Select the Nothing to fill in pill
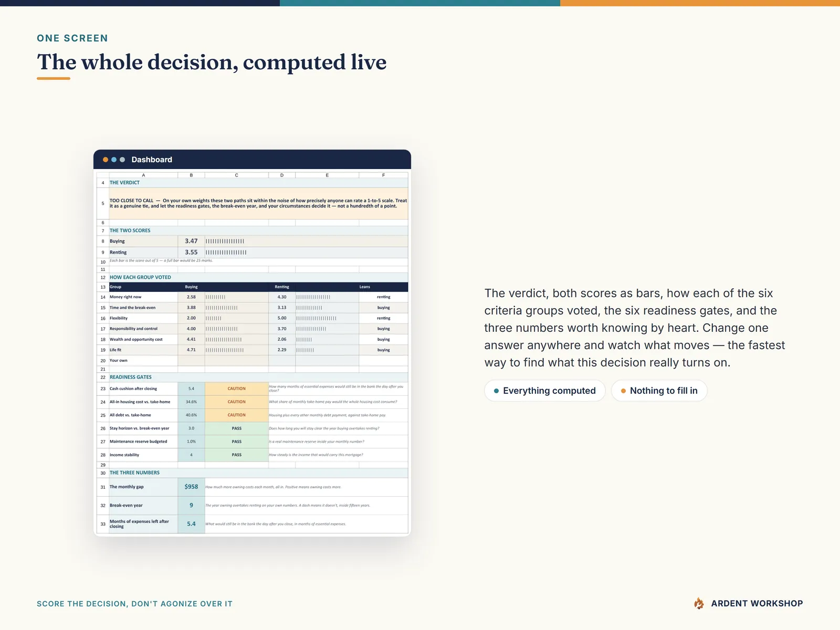840x630 pixels. point(659,391)
